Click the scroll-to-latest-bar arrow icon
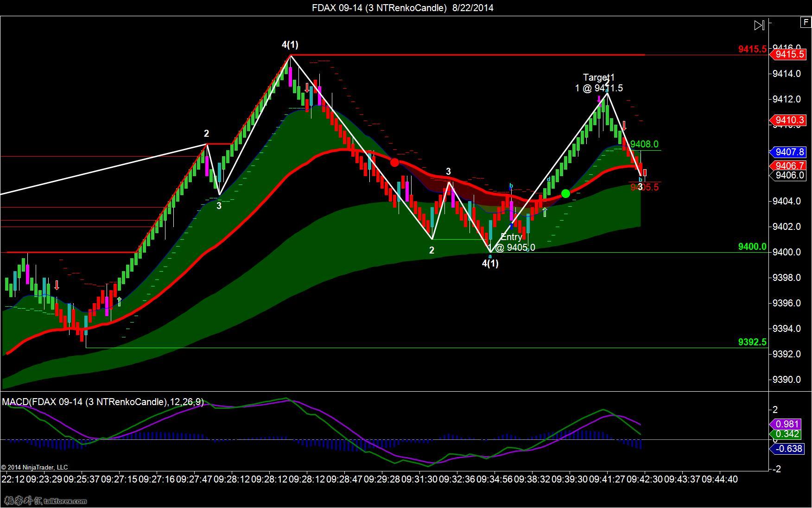Image resolution: width=812 pixels, height=508 pixels. coord(759,25)
